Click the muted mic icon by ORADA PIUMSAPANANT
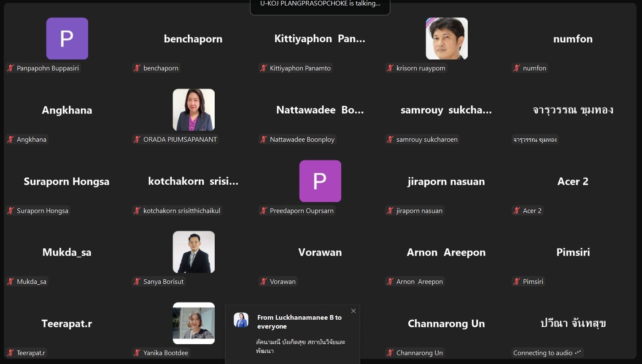The image size is (642, 364). pyautogui.click(x=137, y=139)
